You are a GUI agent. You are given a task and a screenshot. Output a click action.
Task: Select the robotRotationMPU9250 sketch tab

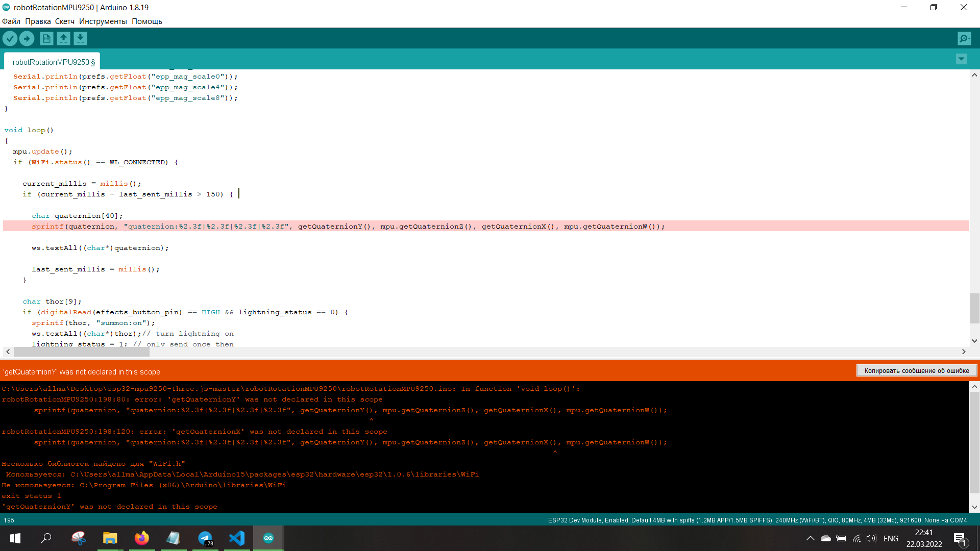[53, 62]
